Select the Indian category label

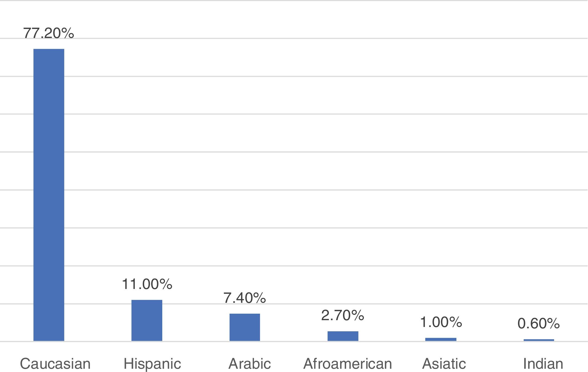coord(543,364)
